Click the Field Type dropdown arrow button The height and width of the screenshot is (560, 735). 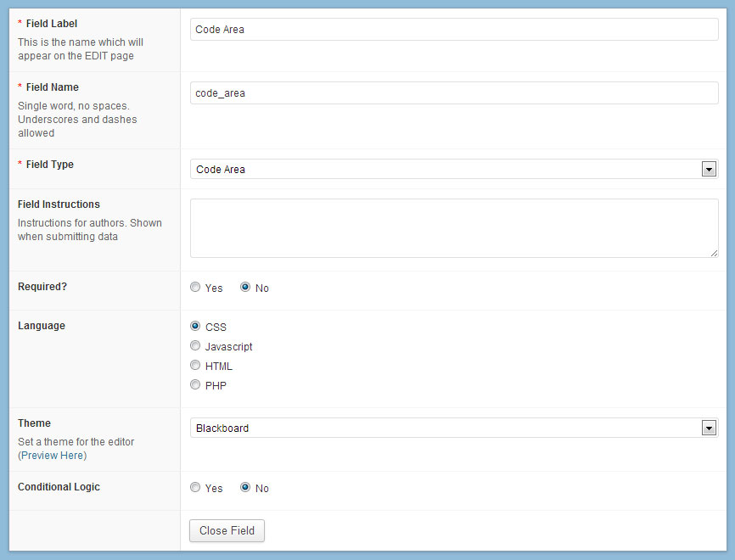pos(709,169)
